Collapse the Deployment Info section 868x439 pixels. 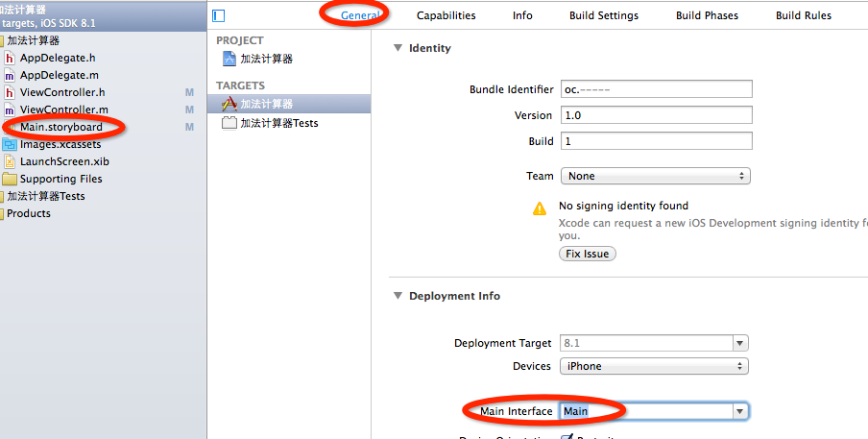point(398,296)
